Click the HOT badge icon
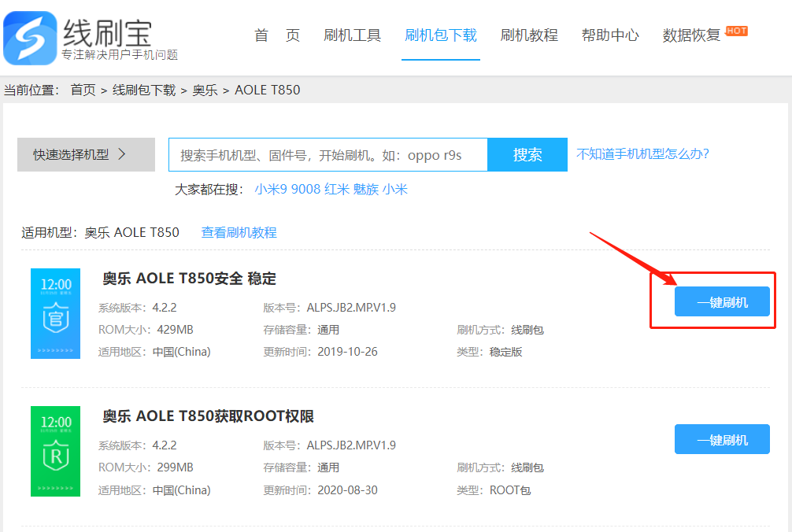 click(736, 31)
